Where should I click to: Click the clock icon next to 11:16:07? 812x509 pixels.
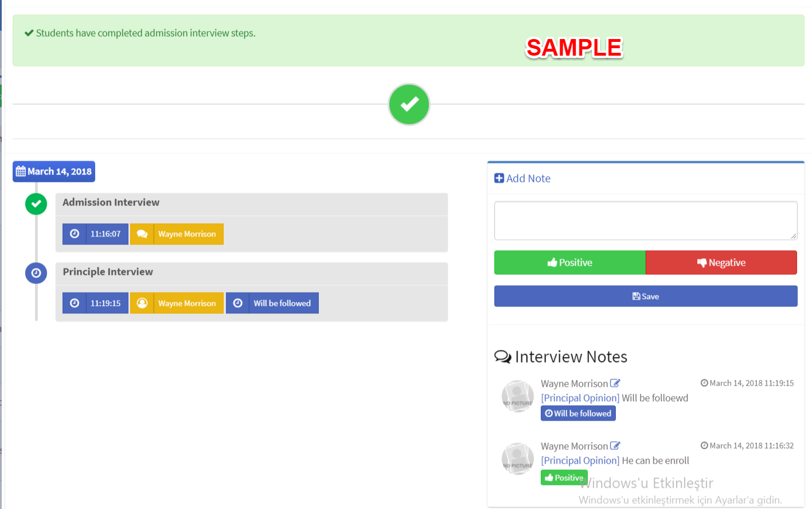[75, 234]
